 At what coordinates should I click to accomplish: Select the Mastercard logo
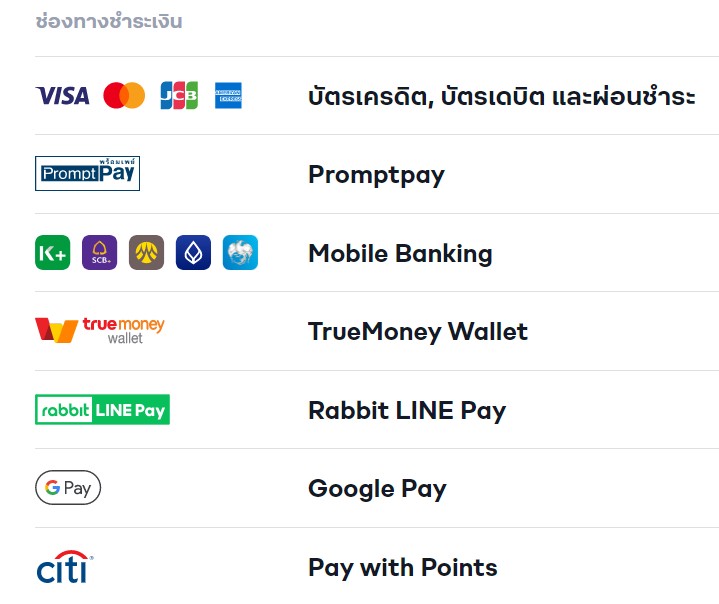coord(124,96)
